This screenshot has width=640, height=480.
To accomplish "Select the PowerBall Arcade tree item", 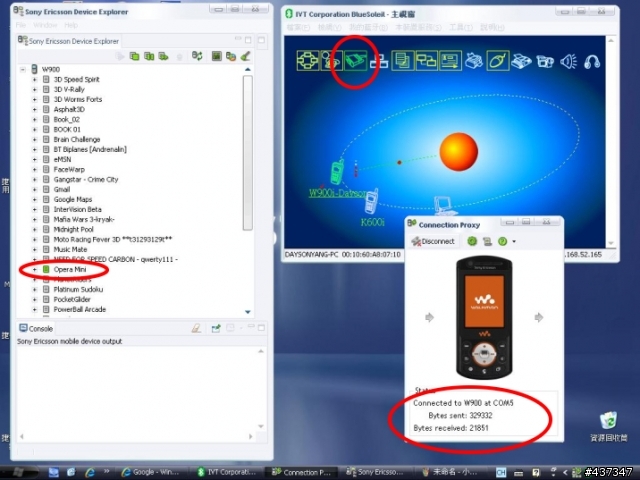I will [x=80, y=309].
